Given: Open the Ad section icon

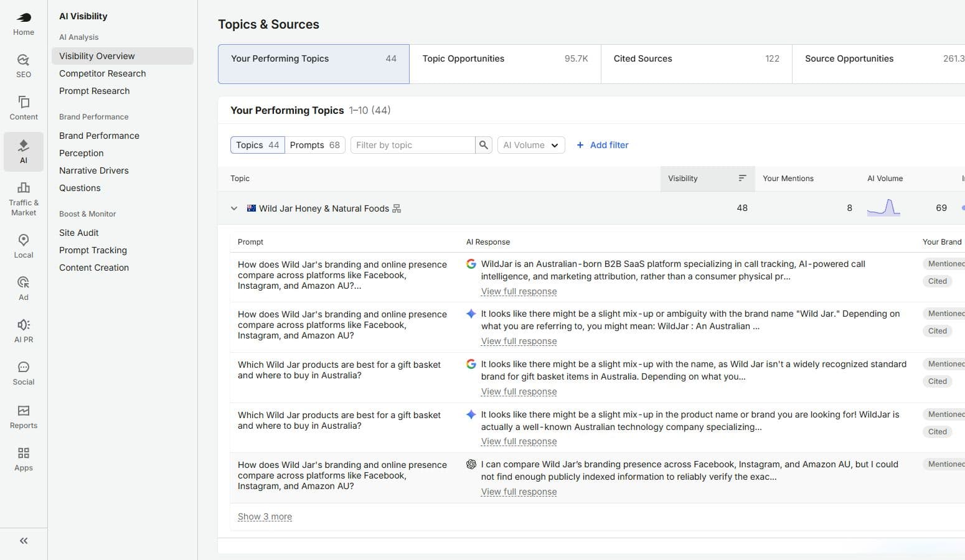Looking at the screenshot, I should click(x=24, y=282).
